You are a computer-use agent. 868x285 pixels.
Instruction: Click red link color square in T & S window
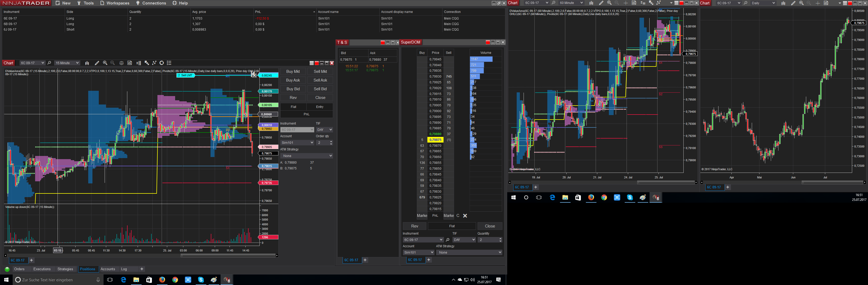pos(382,42)
